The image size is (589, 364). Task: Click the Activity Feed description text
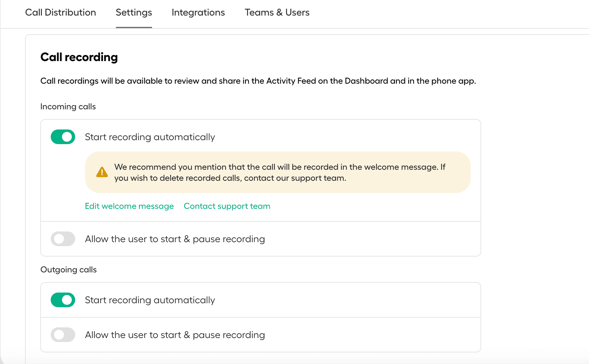tap(258, 81)
